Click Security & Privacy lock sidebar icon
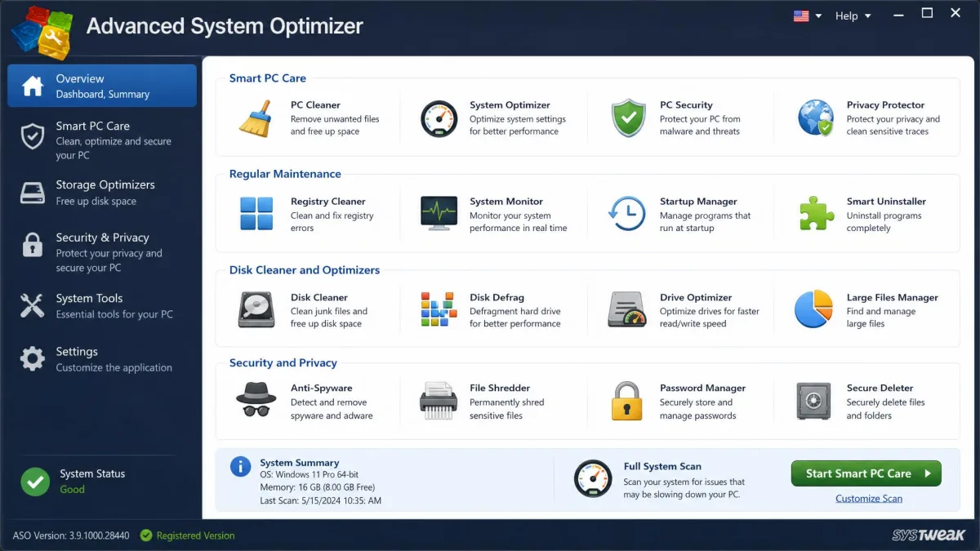 (x=33, y=245)
